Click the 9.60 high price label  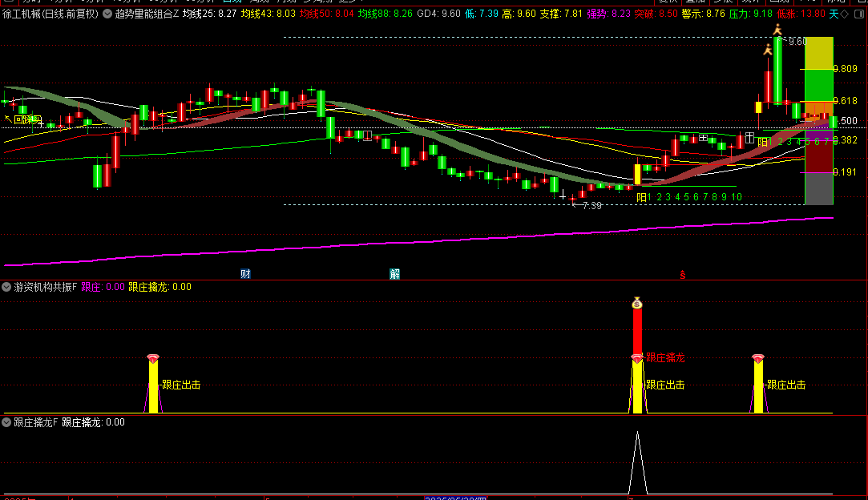tap(797, 42)
